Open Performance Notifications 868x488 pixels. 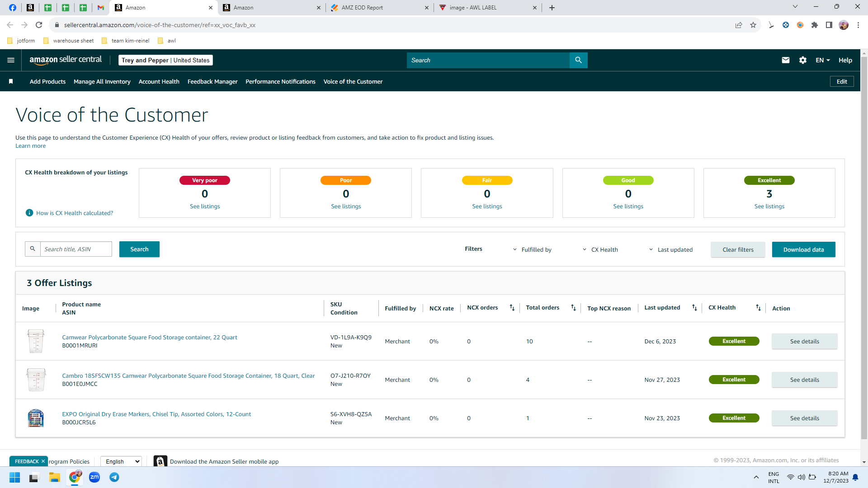(x=280, y=81)
